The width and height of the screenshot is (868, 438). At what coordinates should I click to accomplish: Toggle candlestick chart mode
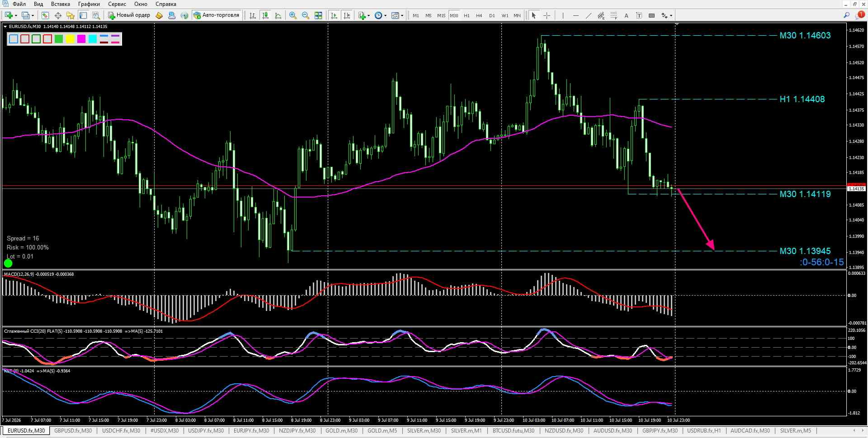coord(265,15)
